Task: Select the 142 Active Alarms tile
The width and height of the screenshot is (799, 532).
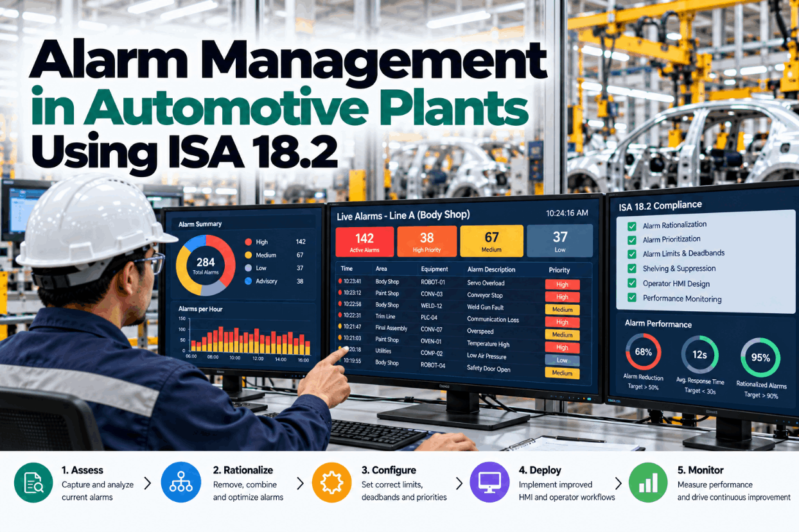Action: [364, 242]
